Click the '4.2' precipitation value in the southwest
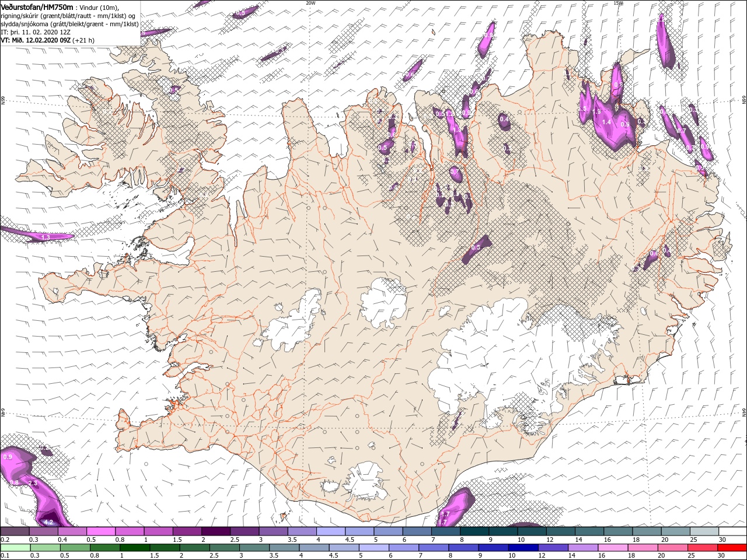 coord(48,522)
